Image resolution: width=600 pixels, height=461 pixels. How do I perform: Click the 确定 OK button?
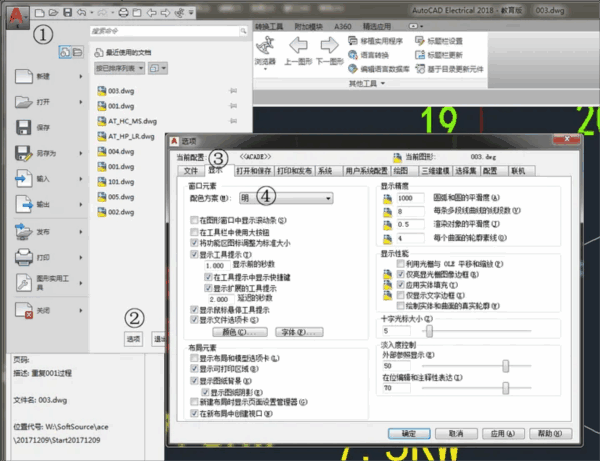coord(408,435)
